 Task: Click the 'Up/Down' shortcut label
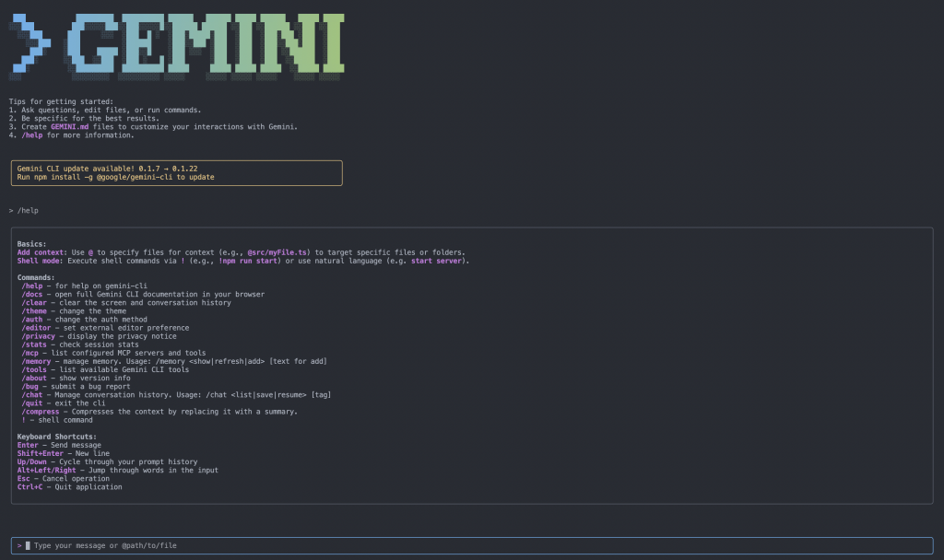32,462
